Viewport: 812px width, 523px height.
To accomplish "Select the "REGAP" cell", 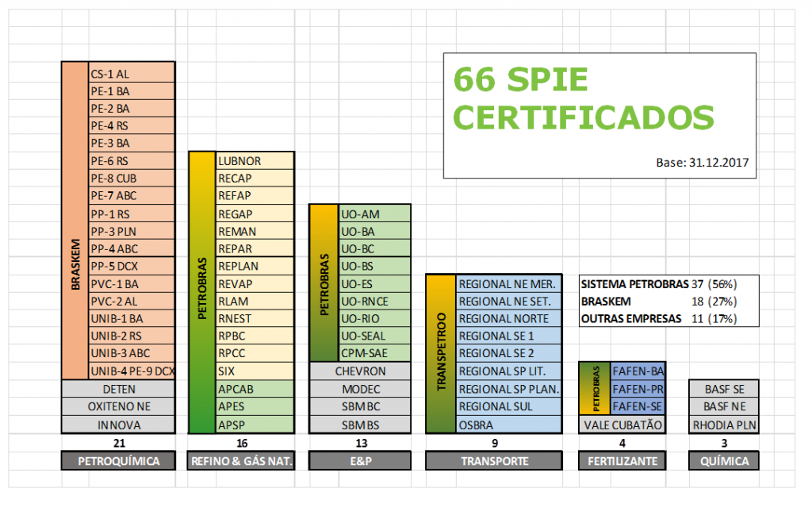I will pos(255,214).
